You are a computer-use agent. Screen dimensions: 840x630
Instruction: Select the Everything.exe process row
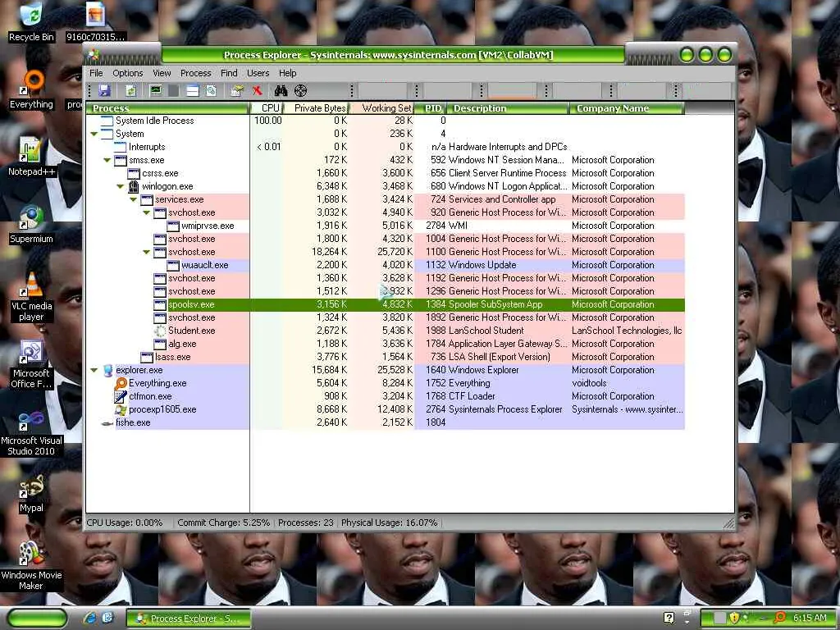point(386,383)
